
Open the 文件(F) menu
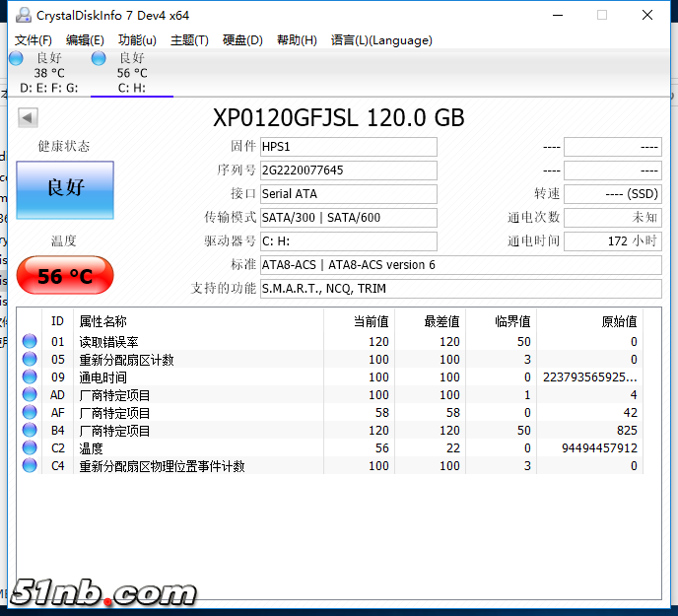pyautogui.click(x=33, y=40)
